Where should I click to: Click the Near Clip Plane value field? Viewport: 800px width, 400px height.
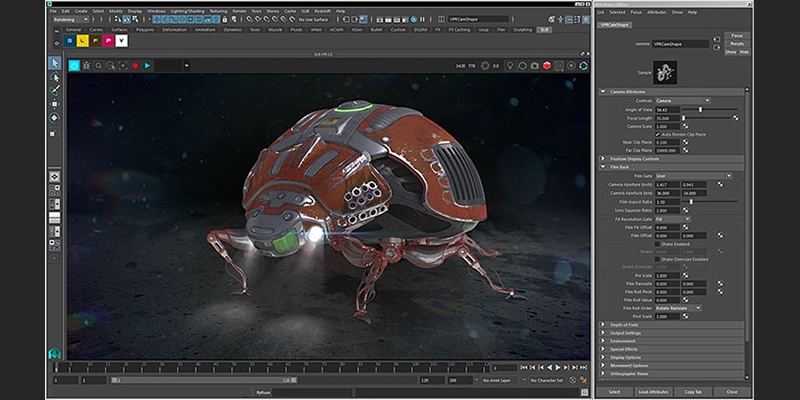point(668,142)
